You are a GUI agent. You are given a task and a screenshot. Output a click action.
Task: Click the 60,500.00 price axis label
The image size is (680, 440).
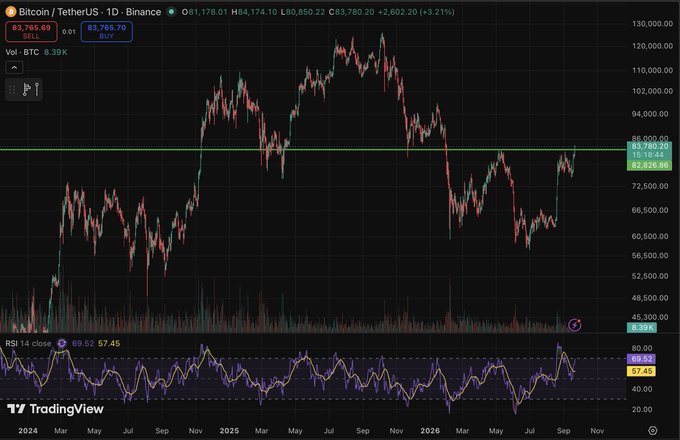[x=650, y=236]
